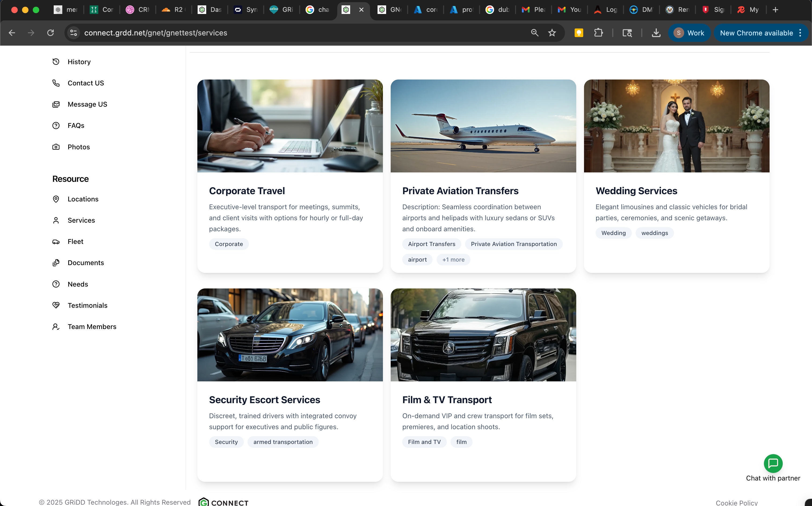Open the Work profile switcher
The image size is (812, 506).
coord(690,33)
